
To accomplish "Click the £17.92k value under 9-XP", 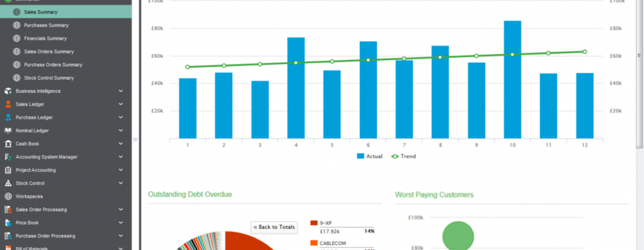I will 329,231.
